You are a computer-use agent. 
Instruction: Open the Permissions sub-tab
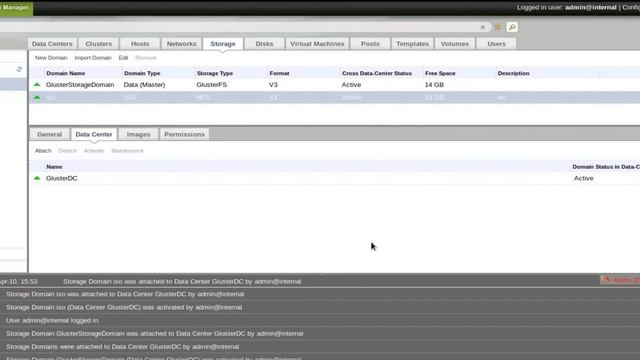(184, 134)
